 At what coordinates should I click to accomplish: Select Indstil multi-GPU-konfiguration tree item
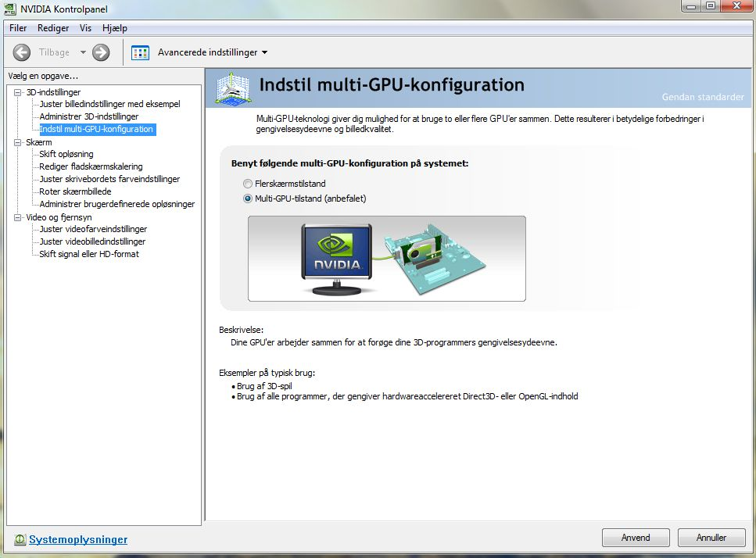tap(96, 129)
